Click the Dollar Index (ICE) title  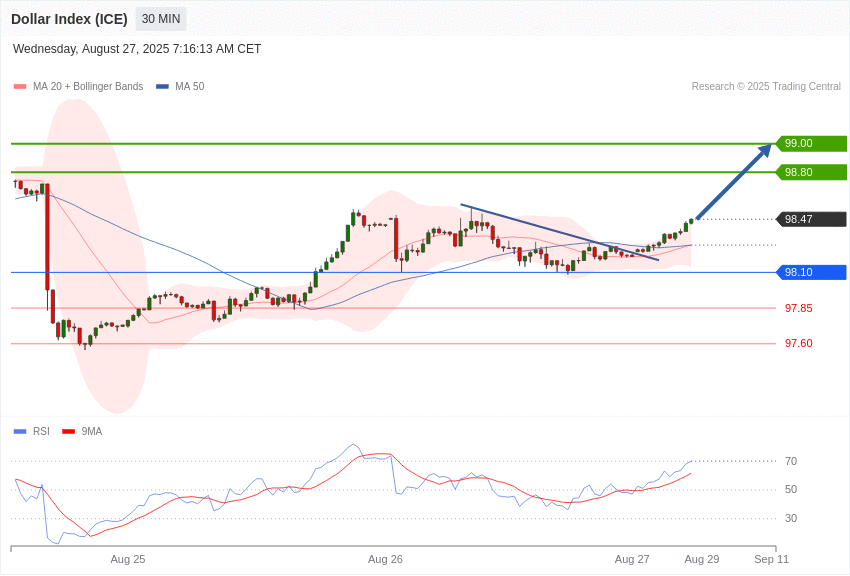[x=69, y=19]
